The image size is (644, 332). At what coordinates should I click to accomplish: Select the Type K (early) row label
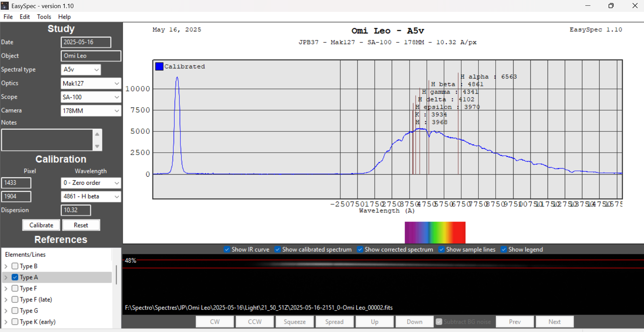pos(37,322)
